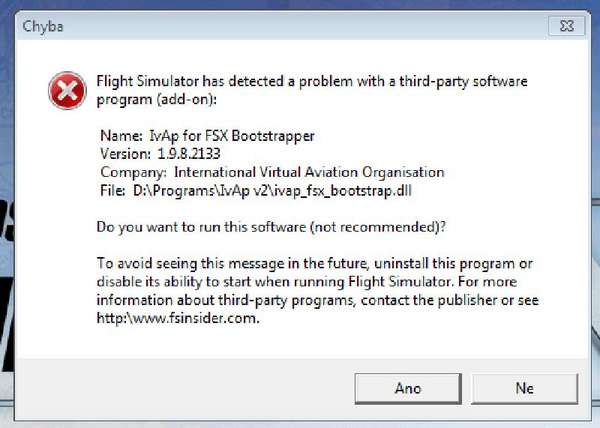The width and height of the screenshot is (600, 428).
Task: Click the Ano button to run software
Action: [x=408, y=389]
